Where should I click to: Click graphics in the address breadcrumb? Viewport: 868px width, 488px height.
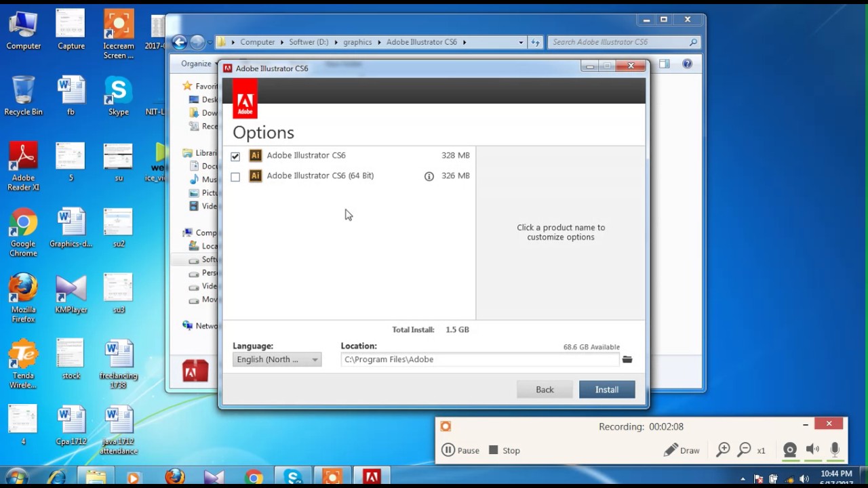tap(357, 42)
